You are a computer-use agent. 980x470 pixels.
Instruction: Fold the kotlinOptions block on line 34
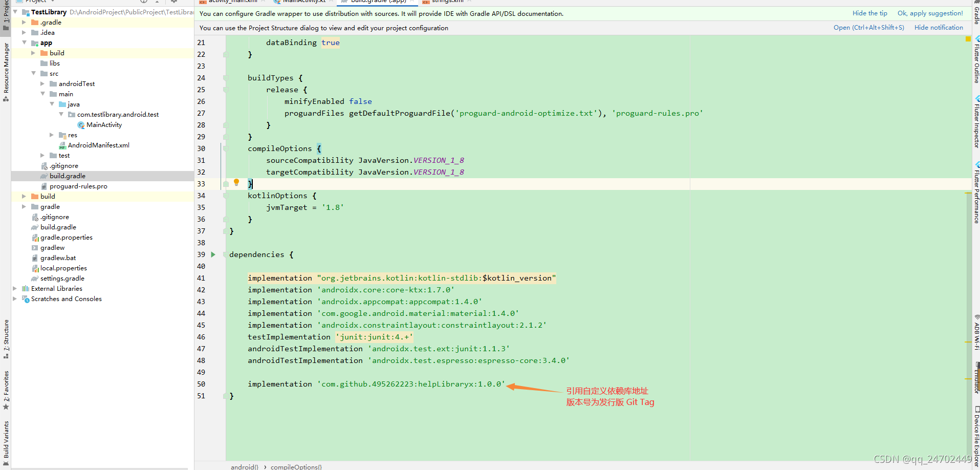tap(225, 196)
